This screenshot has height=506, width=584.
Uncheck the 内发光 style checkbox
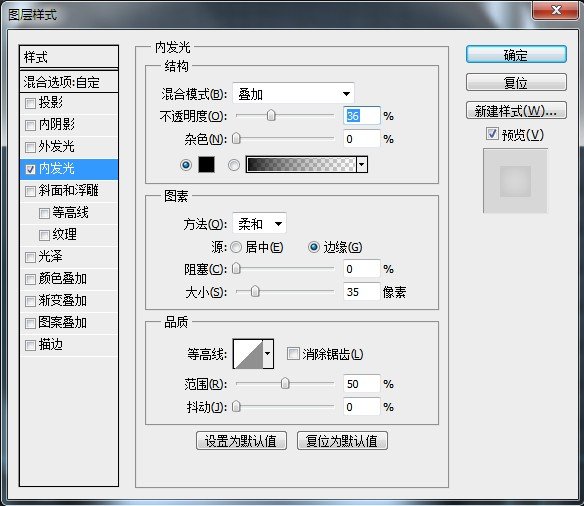(30, 169)
